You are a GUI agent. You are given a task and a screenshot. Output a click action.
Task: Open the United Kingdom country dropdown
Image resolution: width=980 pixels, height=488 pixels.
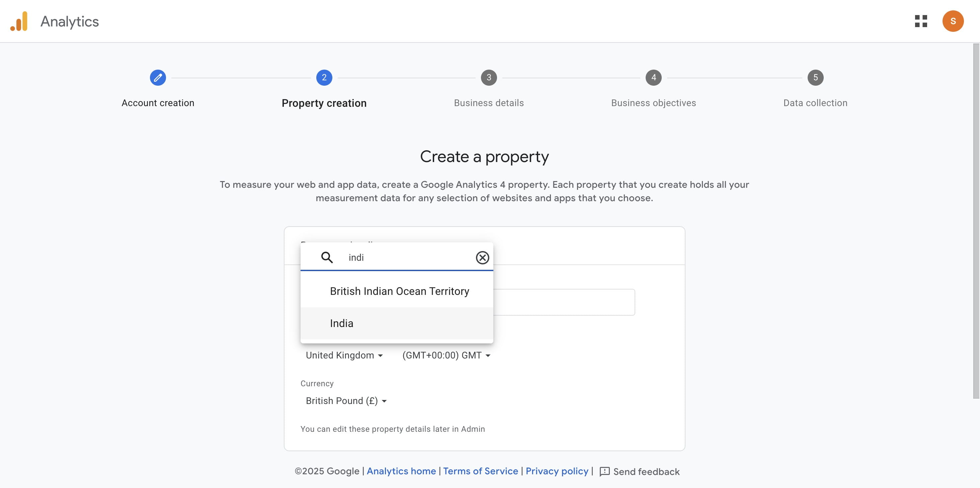[344, 355]
